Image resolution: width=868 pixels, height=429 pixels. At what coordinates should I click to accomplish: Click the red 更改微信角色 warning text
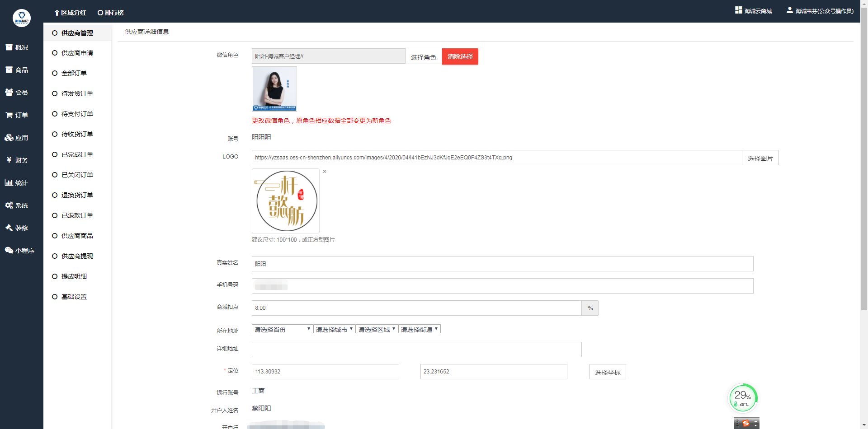pyautogui.click(x=321, y=121)
